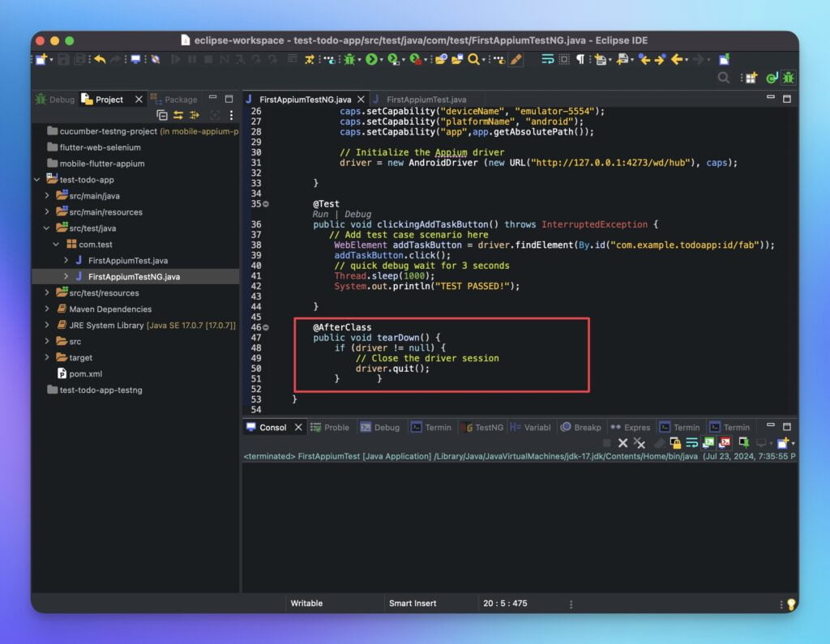
Task: Click the Last Edit Location arrow icon
Action: point(644,59)
